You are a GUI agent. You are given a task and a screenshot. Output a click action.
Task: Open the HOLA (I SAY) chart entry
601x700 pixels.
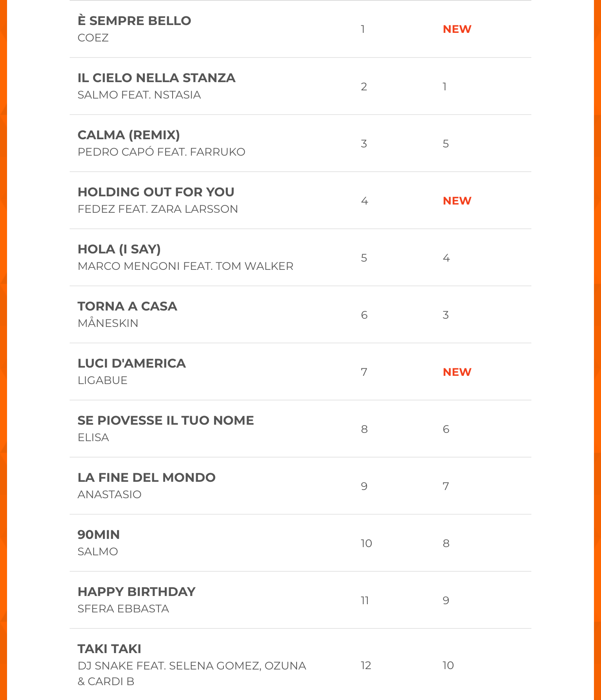coord(119,249)
